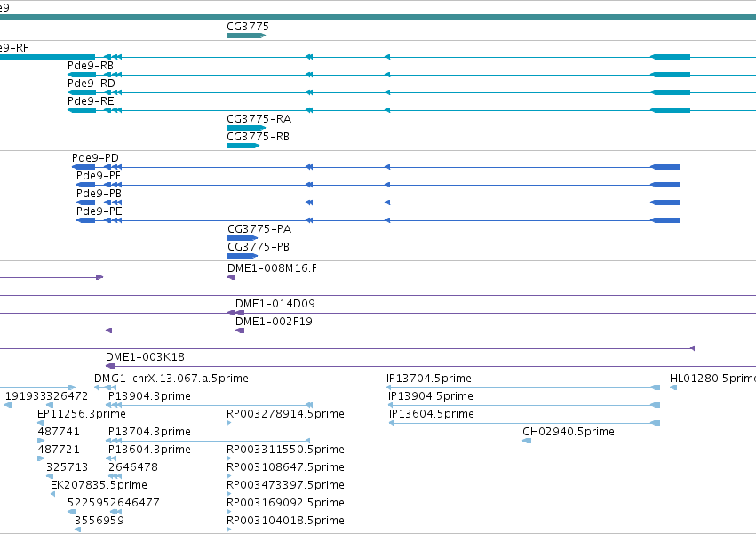The image size is (756, 534).
Task: Select the 3556959 feature label
Action: [x=99, y=521]
